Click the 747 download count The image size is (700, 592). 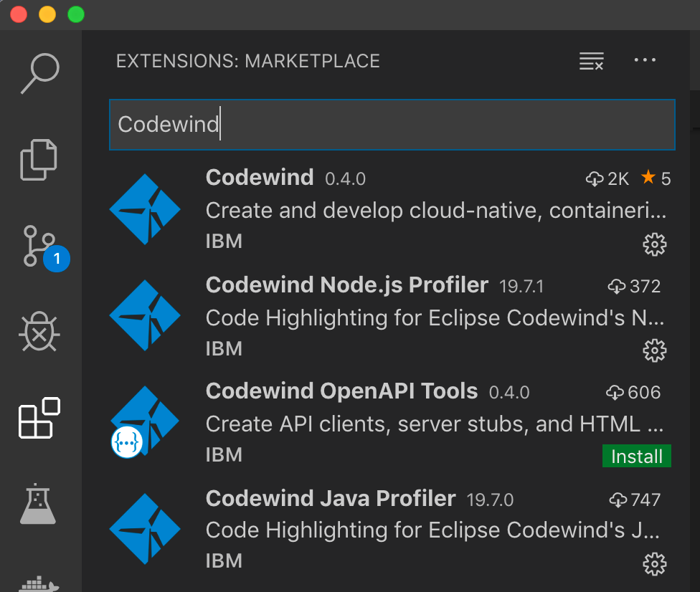[x=635, y=500]
